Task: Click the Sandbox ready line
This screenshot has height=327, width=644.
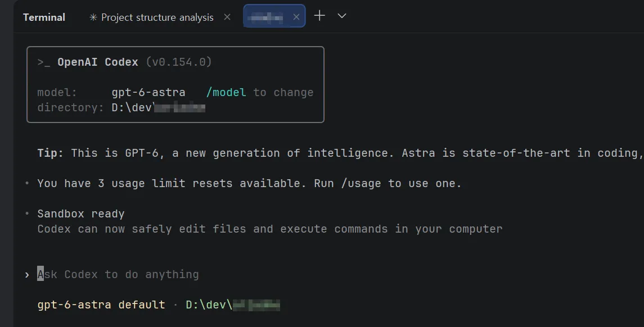Action: [81, 214]
